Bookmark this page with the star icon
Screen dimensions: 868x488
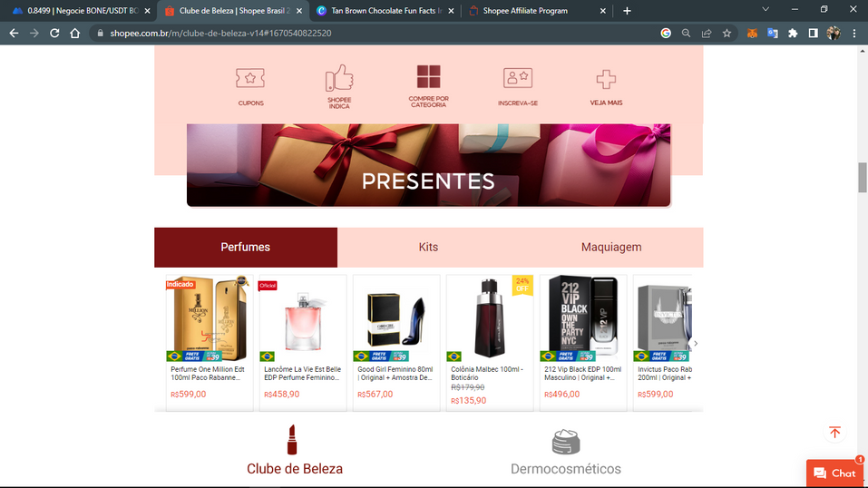point(727,34)
